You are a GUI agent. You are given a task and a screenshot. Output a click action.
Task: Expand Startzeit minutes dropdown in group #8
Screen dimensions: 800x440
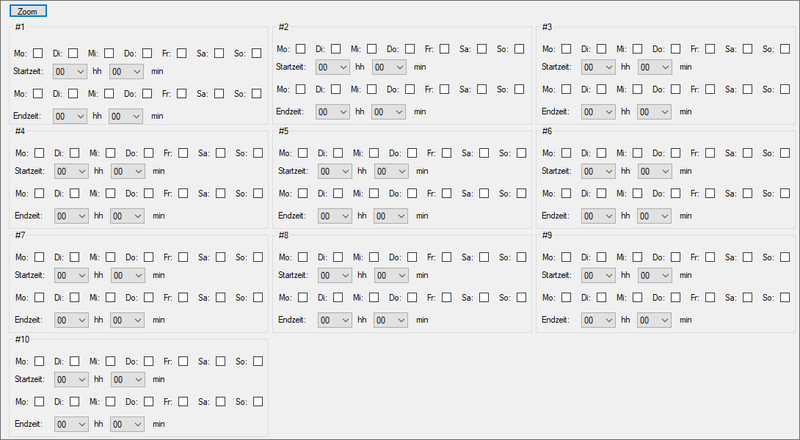389,275
